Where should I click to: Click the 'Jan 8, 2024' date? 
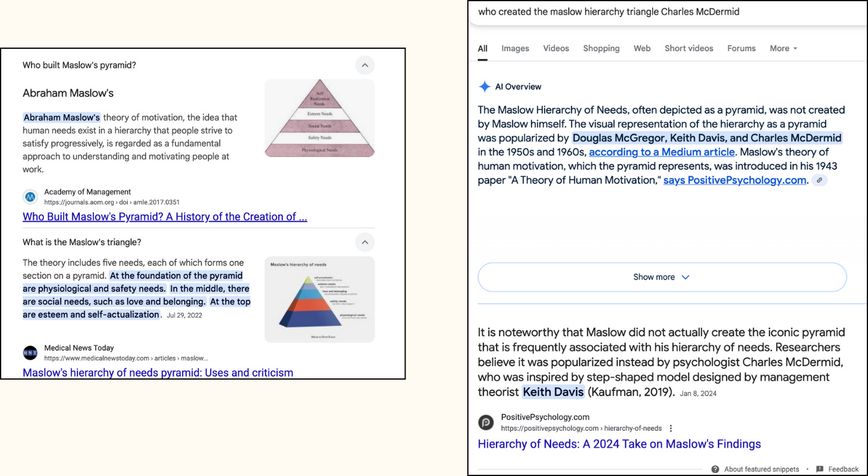pyautogui.click(x=698, y=393)
